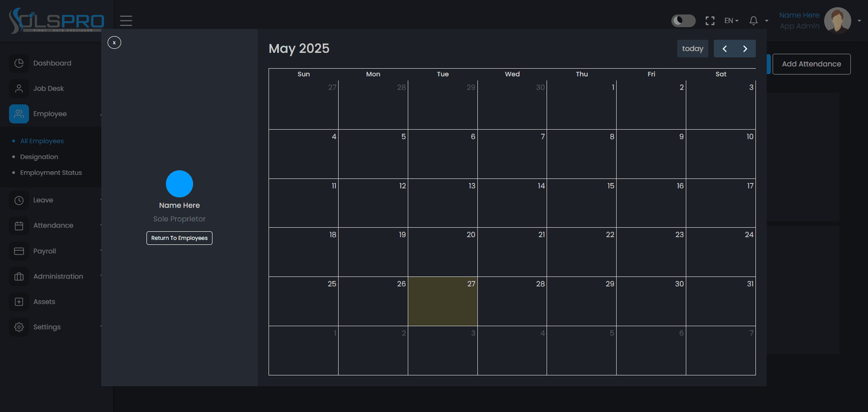The width and height of the screenshot is (868, 412).
Task: Select Designation submenu link
Action: (x=39, y=157)
